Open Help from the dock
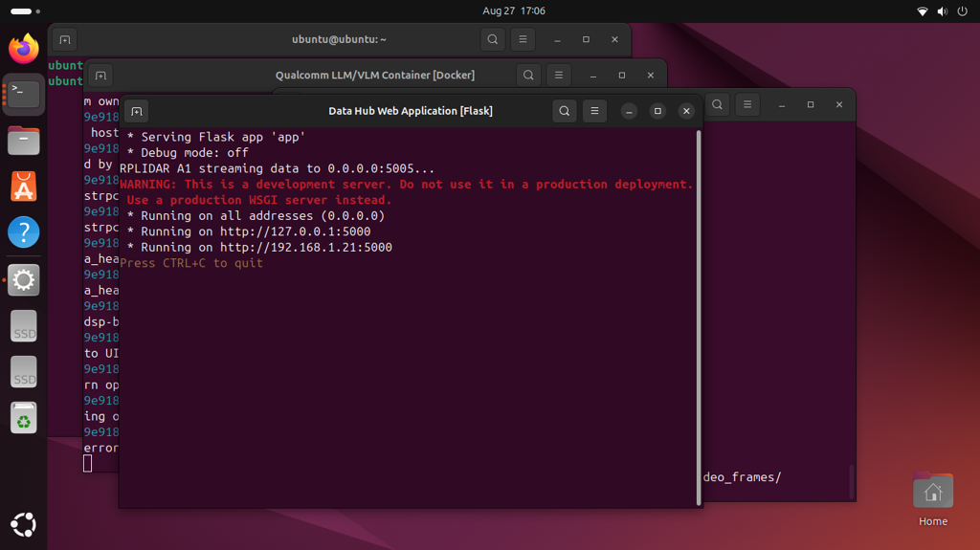980x550 pixels. click(24, 232)
